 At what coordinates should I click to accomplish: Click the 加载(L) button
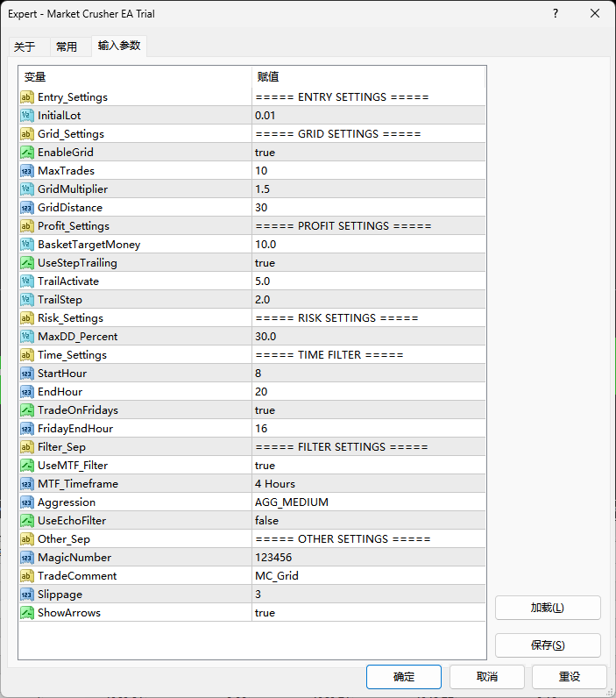(x=548, y=608)
